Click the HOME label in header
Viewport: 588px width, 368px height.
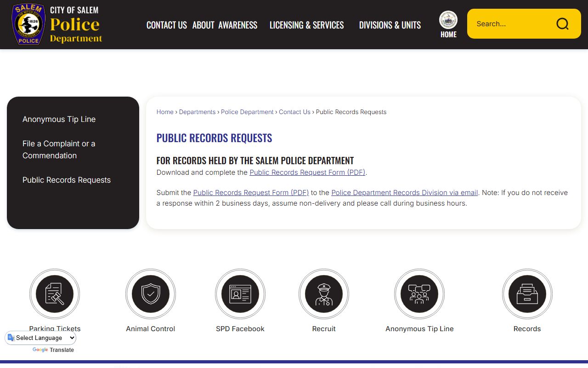pos(448,34)
